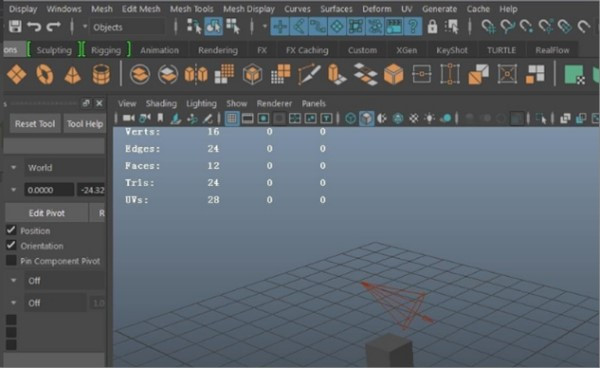The width and height of the screenshot is (600, 368).
Task: Click the green square UV shelf icon
Action: 574,74
